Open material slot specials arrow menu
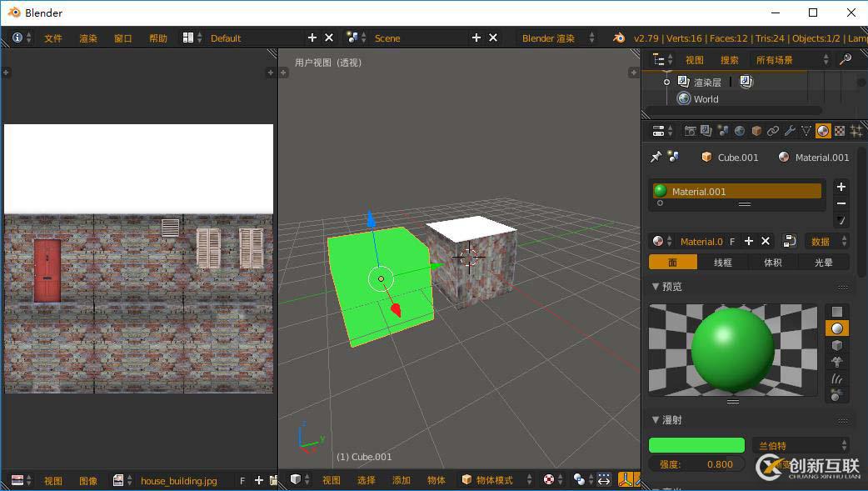The image size is (868, 491). [841, 221]
